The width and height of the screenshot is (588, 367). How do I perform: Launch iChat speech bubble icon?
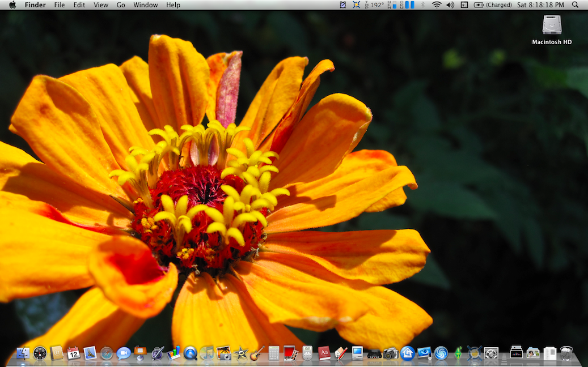(x=124, y=353)
